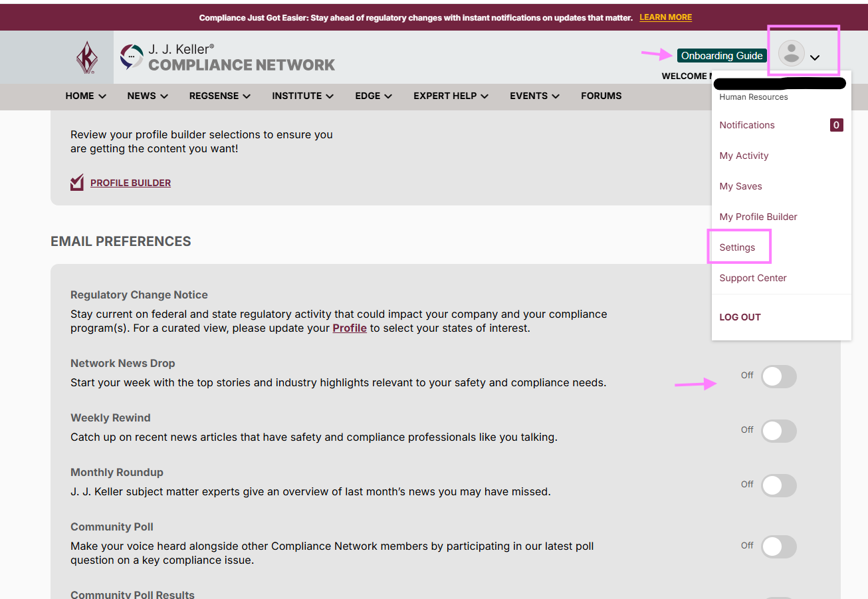Click the Monthly Roundup heading
This screenshot has height=599, width=868.
point(117,472)
